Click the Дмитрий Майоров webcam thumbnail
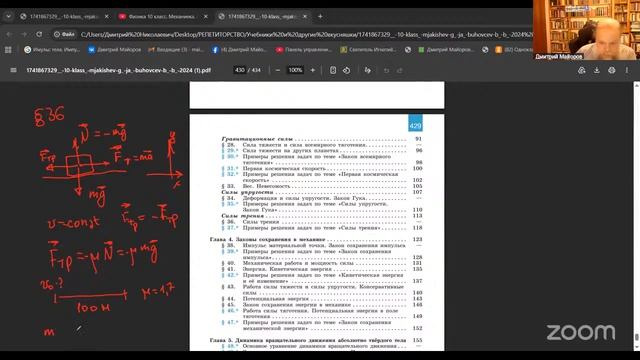640x360 pixels. click(x=586, y=30)
